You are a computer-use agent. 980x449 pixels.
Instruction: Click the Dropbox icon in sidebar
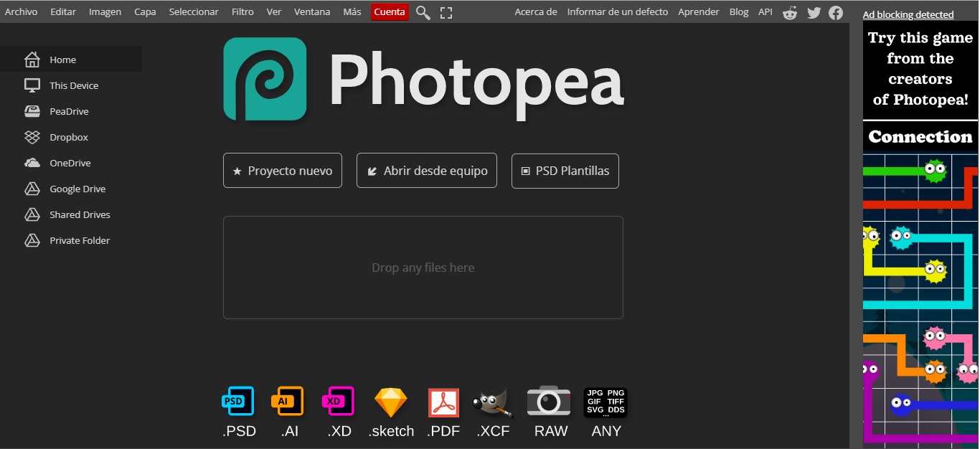pos(32,137)
